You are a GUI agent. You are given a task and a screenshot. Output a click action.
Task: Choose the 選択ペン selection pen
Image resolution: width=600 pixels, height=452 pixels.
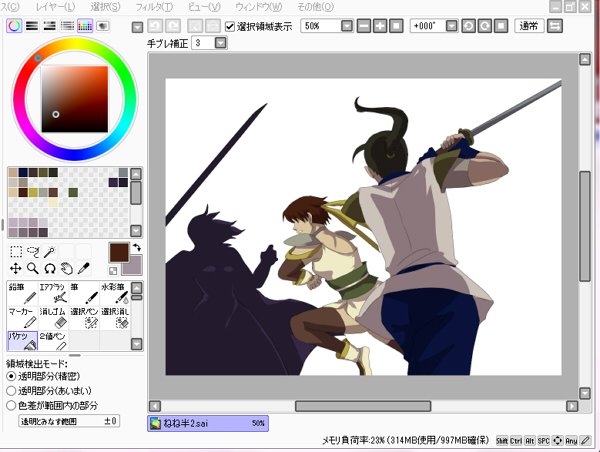click(84, 318)
